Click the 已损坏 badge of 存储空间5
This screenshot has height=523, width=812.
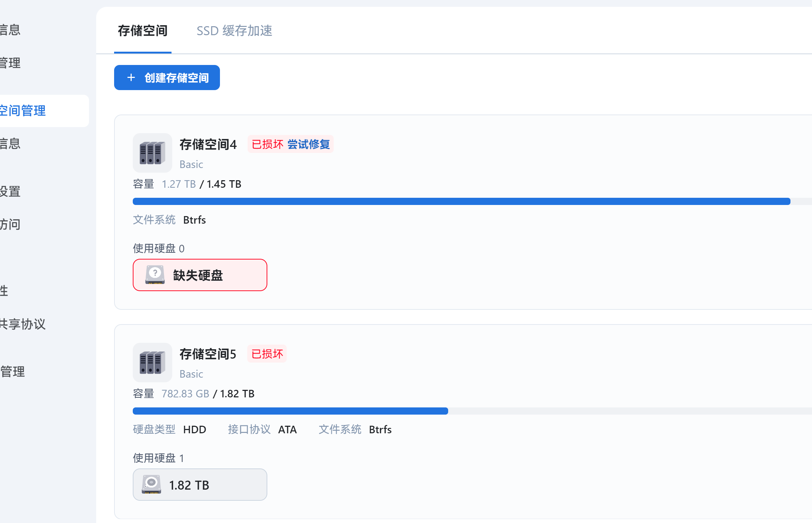point(267,354)
